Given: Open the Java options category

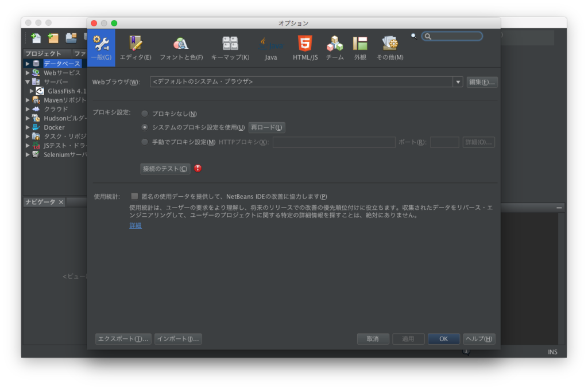Looking at the screenshot, I should pyautogui.click(x=270, y=43).
